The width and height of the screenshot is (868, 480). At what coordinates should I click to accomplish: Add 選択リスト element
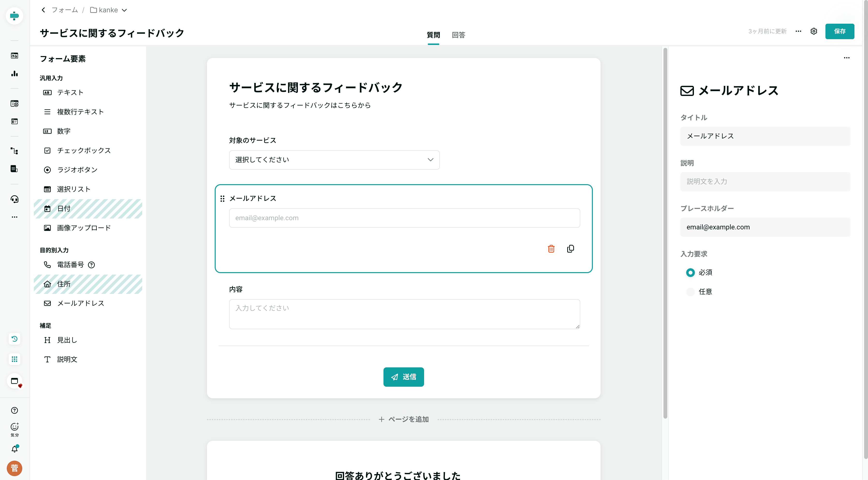(88, 189)
